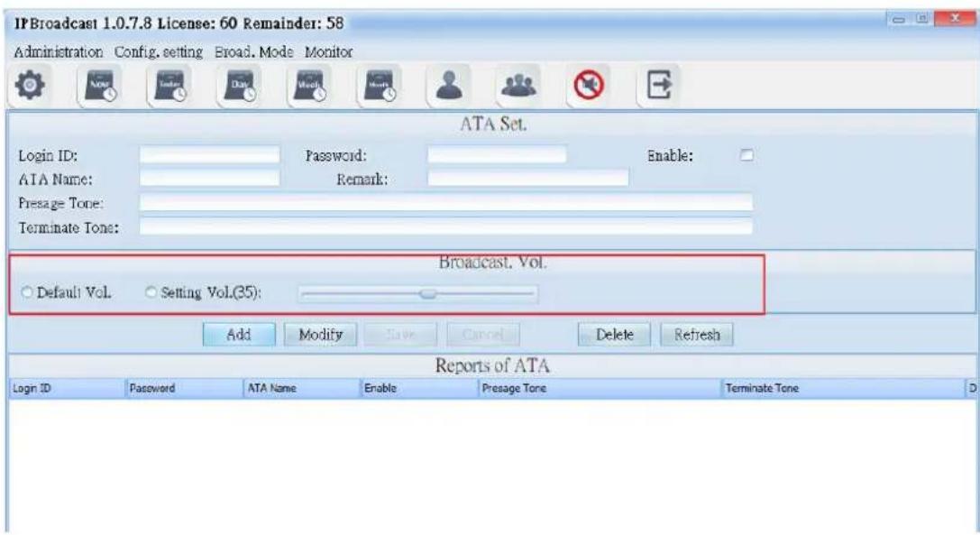Open the single user icon
This screenshot has width=980, height=535.
(x=449, y=85)
